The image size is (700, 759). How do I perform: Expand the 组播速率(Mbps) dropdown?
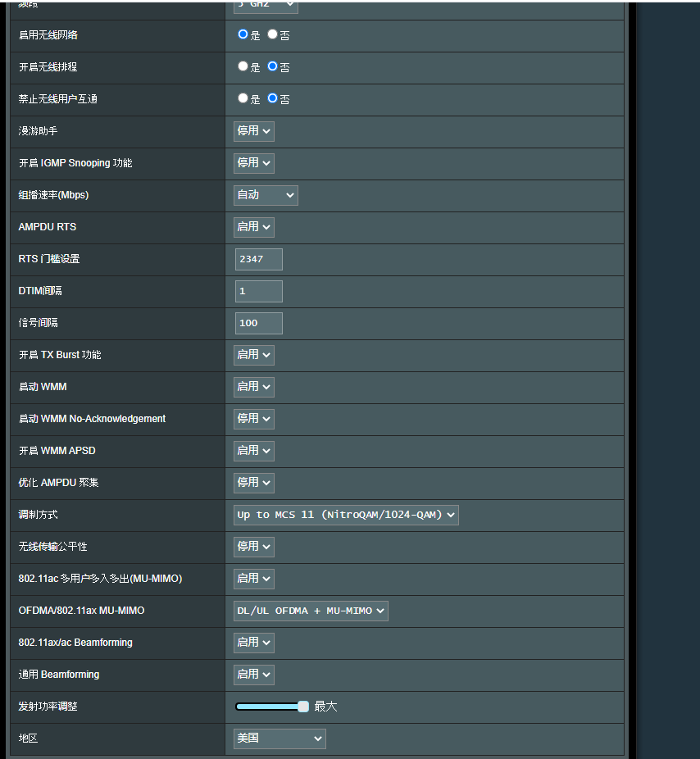pos(266,195)
